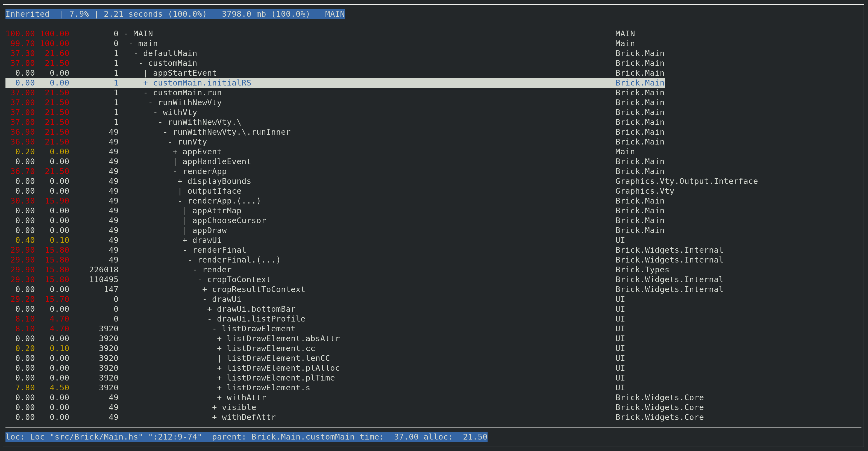This screenshot has width=868, height=451.
Task: Expand the cropResultToContext row
Action: coord(204,290)
